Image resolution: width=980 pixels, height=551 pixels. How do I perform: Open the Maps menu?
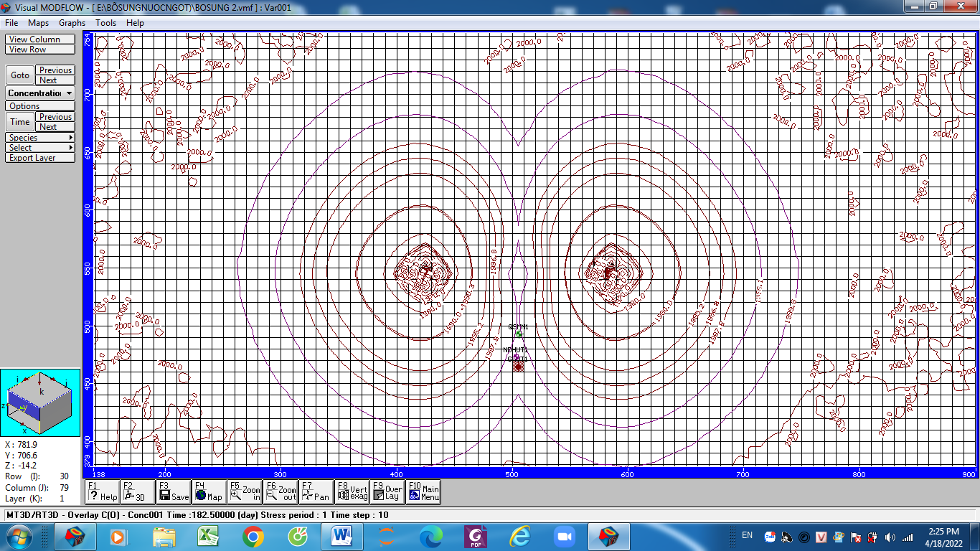pyautogui.click(x=39, y=23)
